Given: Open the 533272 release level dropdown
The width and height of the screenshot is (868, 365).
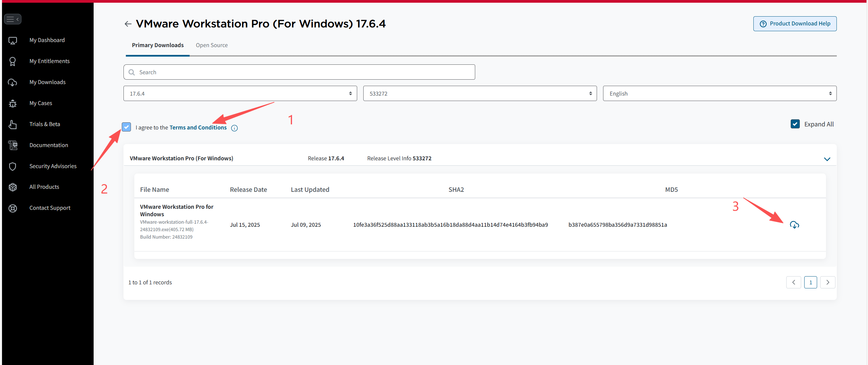Looking at the screenshot, I should click(480, 94).
